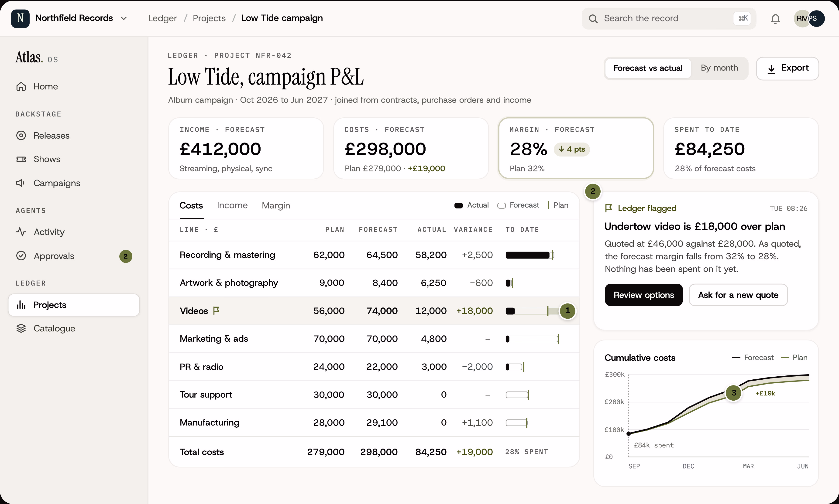839x504 pixels.
Task: Focus the Search the record field
Action: pyautogui.click(x=668, y=18)
